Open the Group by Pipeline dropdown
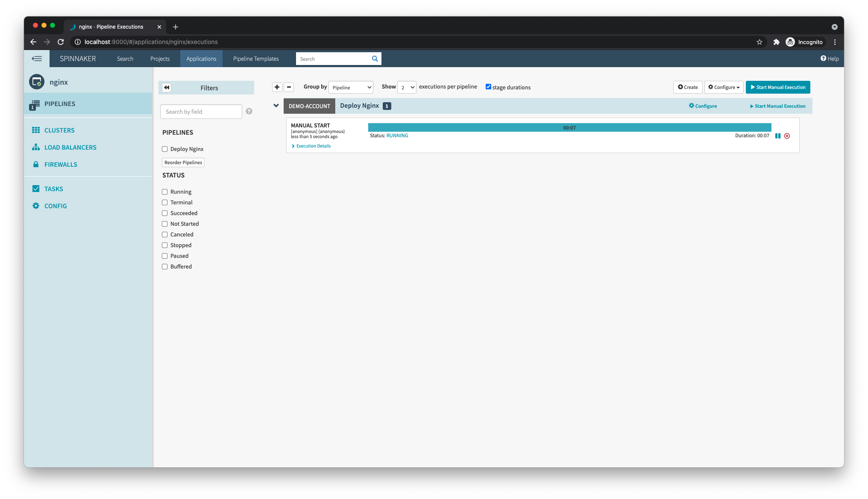The image size is (868, 499). pyautogui.click(x=351, y=87)
